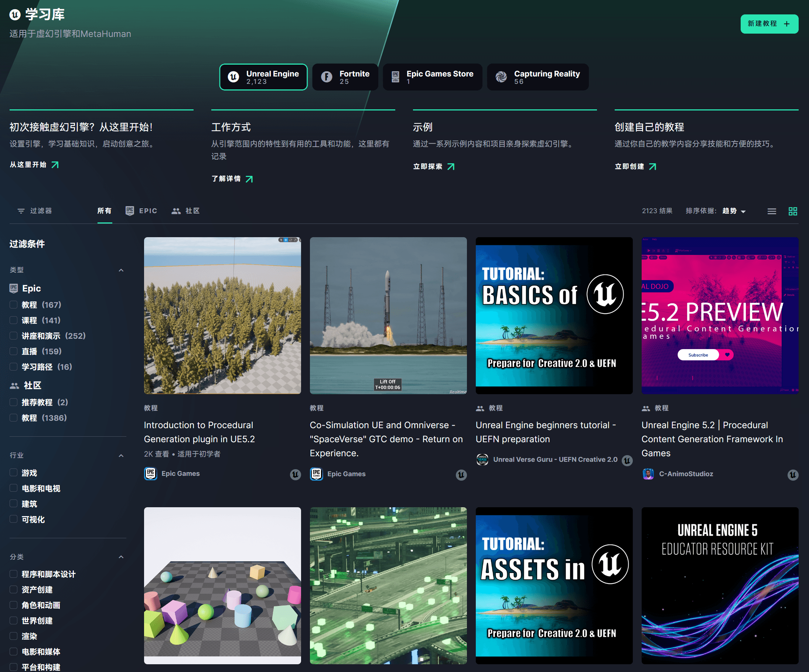Switch to the EPIC tab
Viewport: 809px width, 672px height.
click(142, 211)
